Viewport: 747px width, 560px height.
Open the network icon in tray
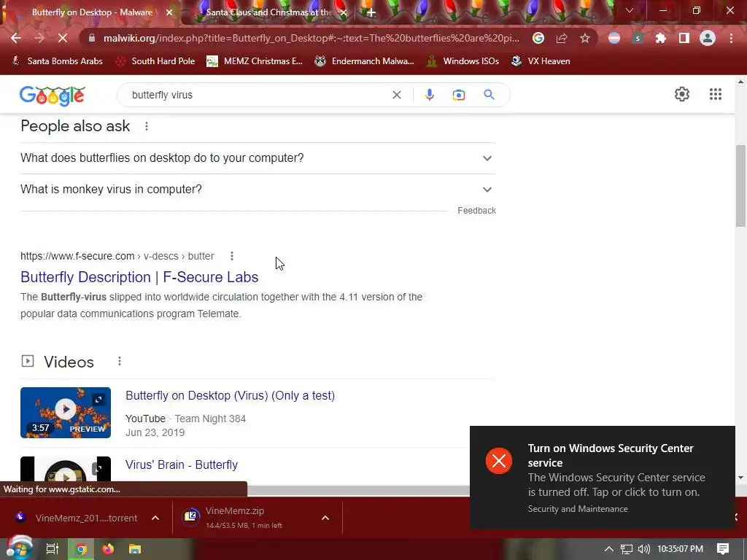tap(627, 549)
